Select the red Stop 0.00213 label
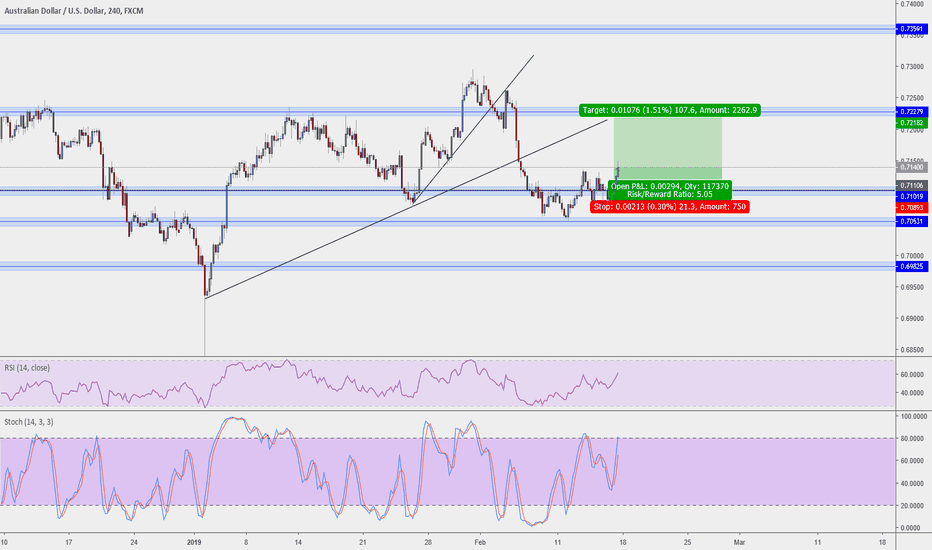This screenshot has height=550, width=932. pos(670,206)
